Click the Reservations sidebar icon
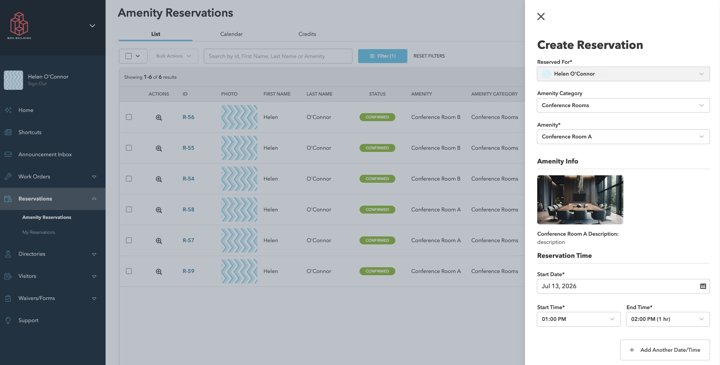 pos(8,199)
